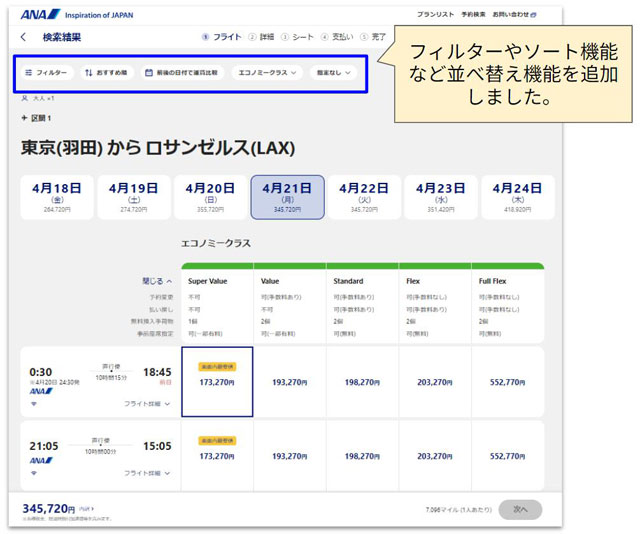Open the エコノミークラス cabin dropdown
640x534 pixels.
coord(267,73)
